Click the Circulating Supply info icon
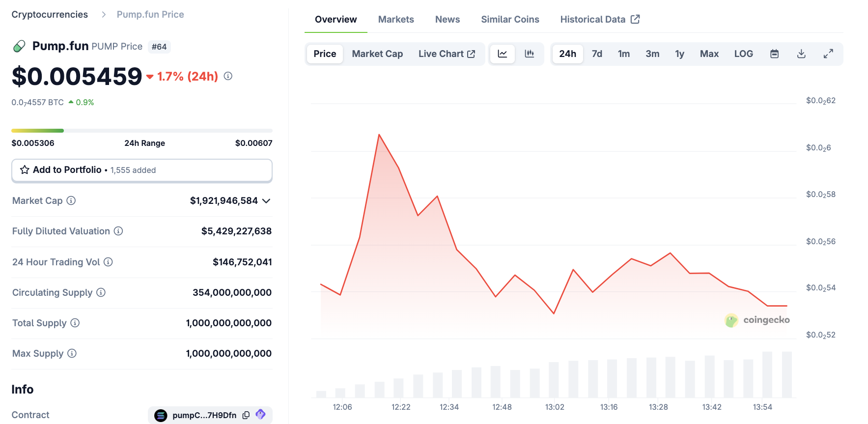Image resolution: width=868 pixels, height=424 pixels. (101, 292)
